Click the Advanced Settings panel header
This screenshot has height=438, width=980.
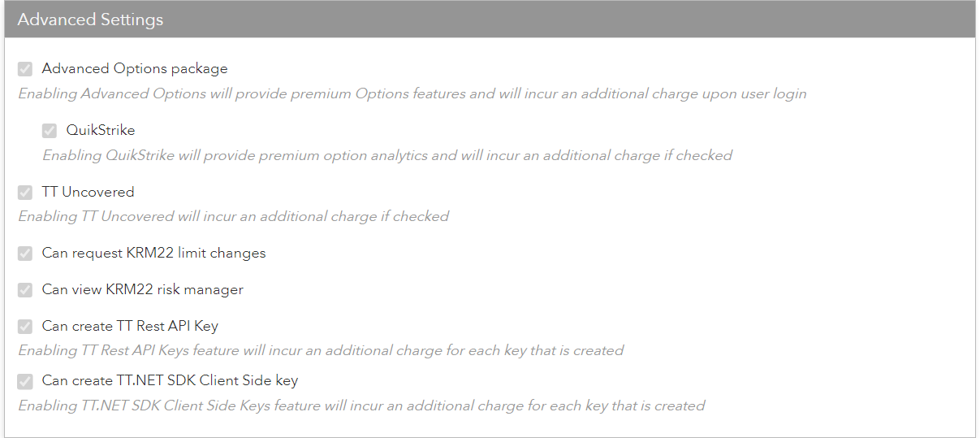490,20
